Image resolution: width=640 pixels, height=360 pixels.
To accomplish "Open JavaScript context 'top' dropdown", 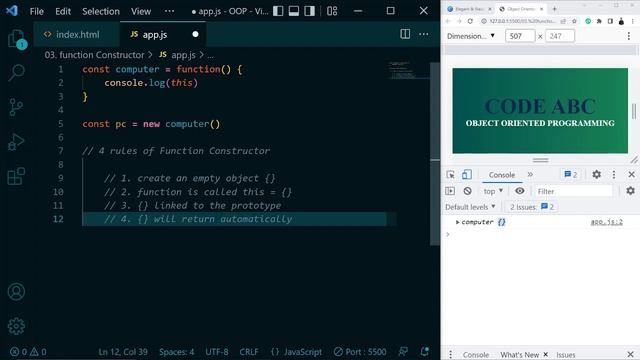I will pos(493,191).
